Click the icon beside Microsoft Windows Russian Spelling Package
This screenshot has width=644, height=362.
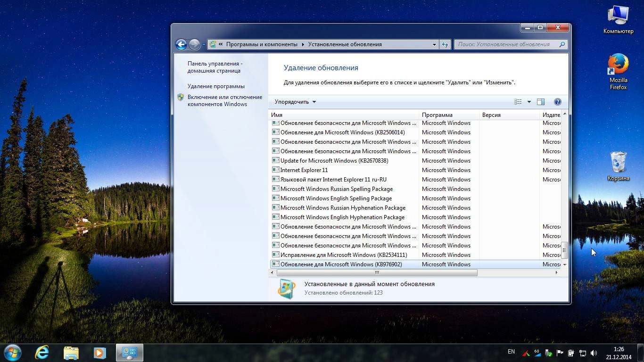276,189
